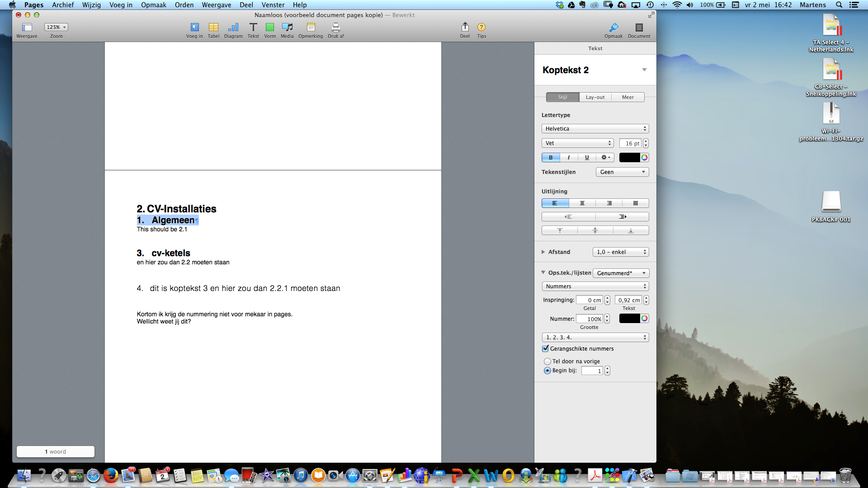868x488 pixels.
Task: Toggle the bold B button
Action: click(x=551, y=158)
